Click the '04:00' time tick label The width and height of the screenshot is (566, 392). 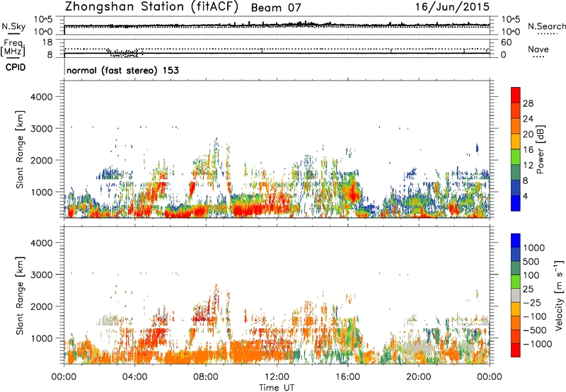point(134,377)
